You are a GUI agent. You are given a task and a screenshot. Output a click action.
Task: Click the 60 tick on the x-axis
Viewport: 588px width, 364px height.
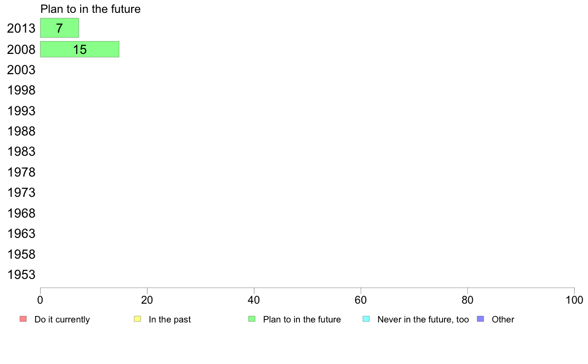tap(361, 300)
